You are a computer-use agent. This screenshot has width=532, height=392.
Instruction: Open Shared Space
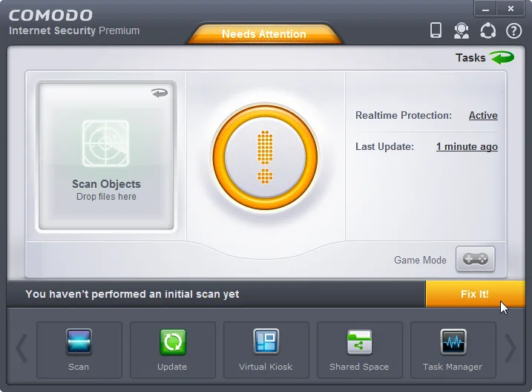click(359, 350)
